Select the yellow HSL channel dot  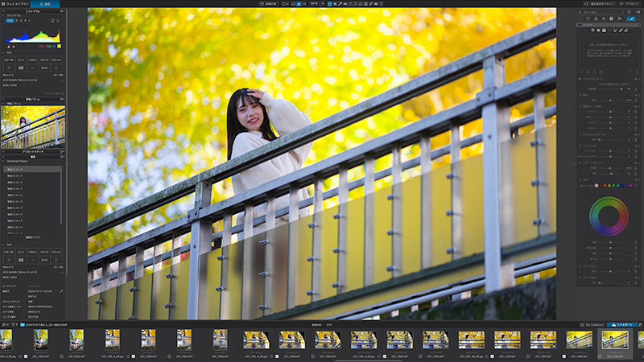609,186
